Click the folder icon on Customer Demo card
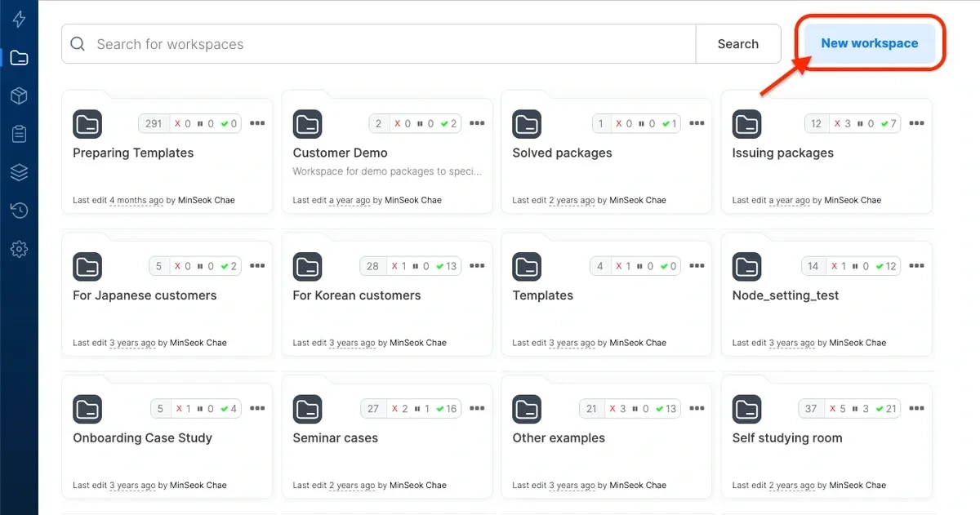This screenshot has width=980, height=515. click(x=307, y=124)
